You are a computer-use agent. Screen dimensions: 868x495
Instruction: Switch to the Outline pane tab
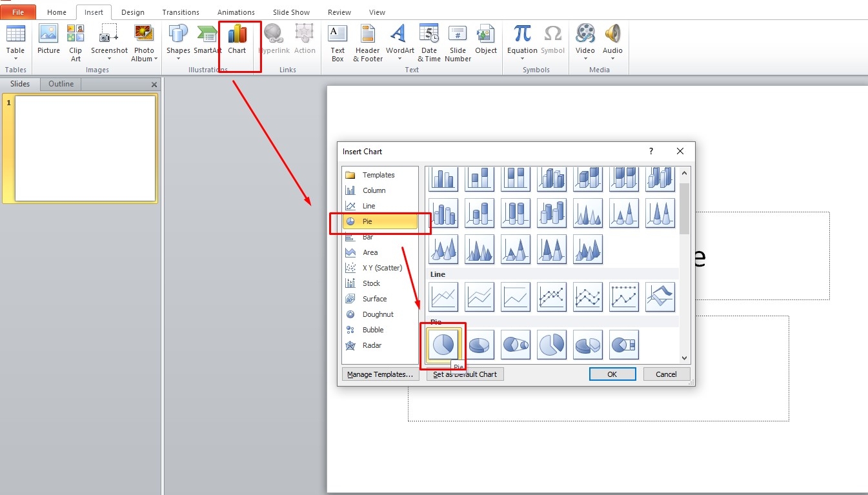tap(61, 84)
